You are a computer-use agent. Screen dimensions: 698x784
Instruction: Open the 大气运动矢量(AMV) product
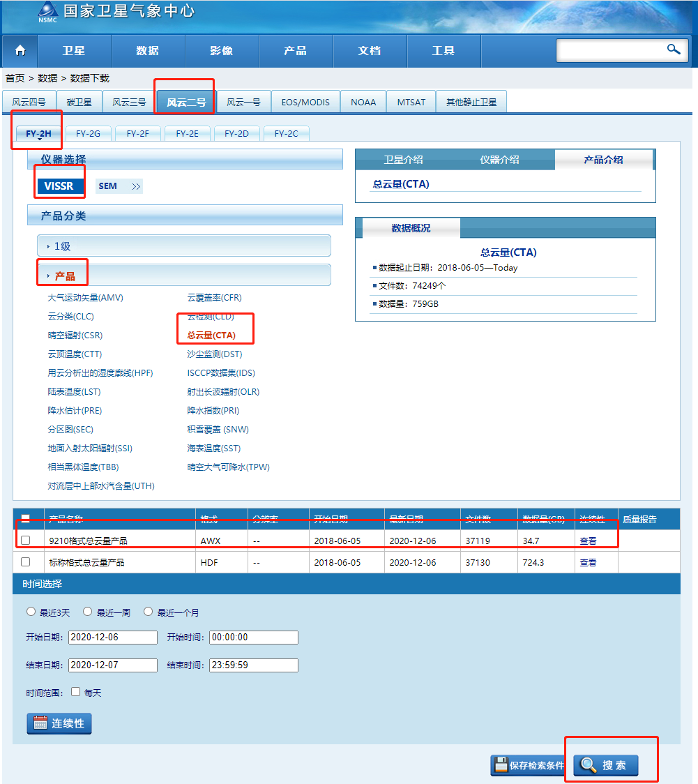(x=86, y=298)
